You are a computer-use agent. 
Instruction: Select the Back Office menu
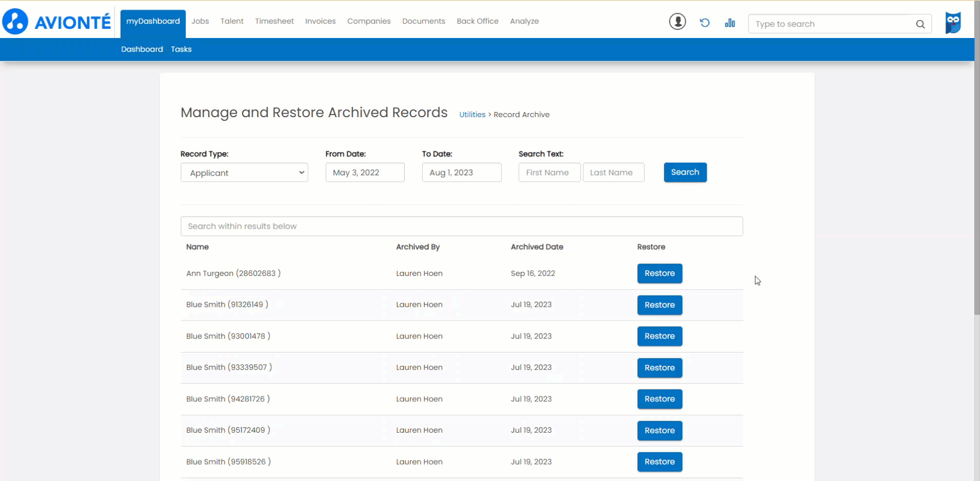[478, 21]
